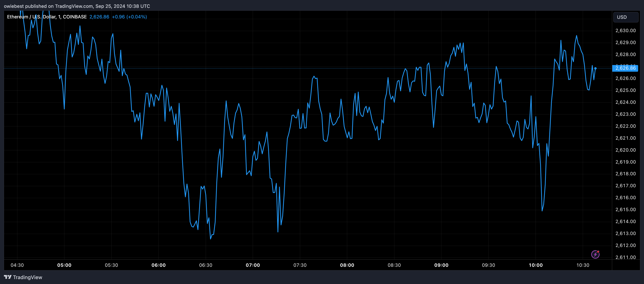Click the TradingView logo icon
This screenshot has width=644, height=284.
pyautogui.click(x=7, y=277)
